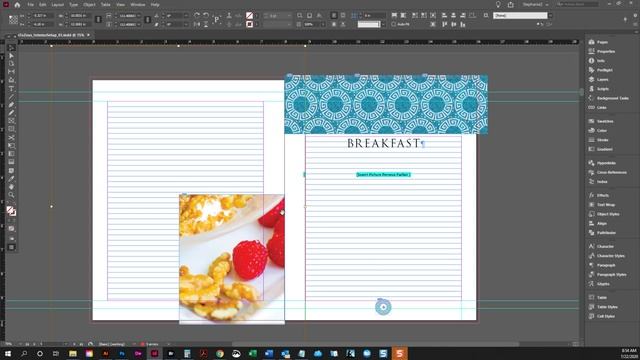Image resolution: width=640 pixels, height=360 pixels.
Task: Open the Help menu
Action: [155, 4]
